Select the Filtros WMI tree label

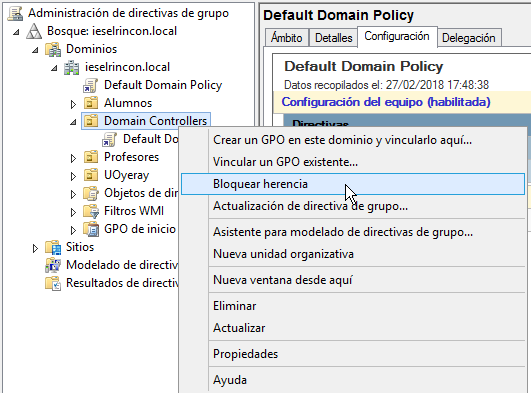coord(134,211)
